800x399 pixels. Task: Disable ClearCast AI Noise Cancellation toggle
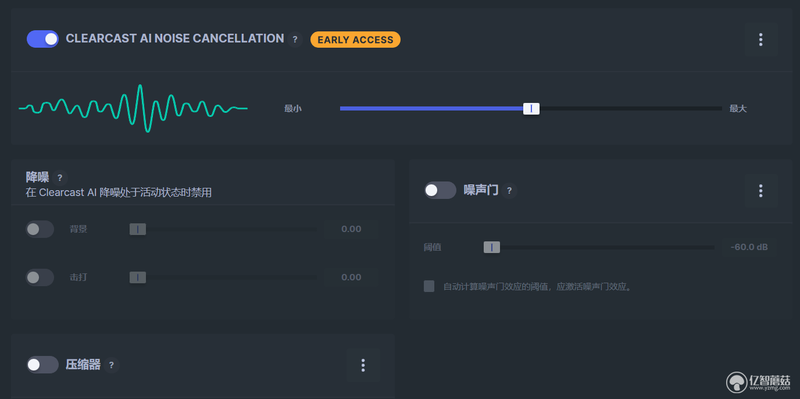pyautogui.click(x=43, y=39)
